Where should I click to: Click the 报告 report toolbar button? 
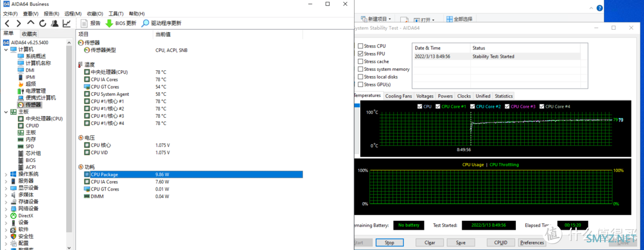point(91,23)
